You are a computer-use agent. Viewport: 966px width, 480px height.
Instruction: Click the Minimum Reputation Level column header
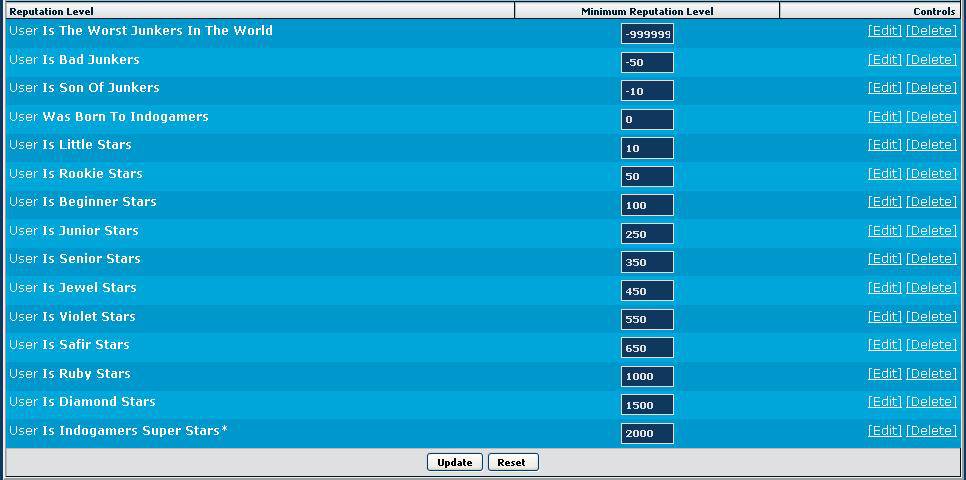pos(647,11)
